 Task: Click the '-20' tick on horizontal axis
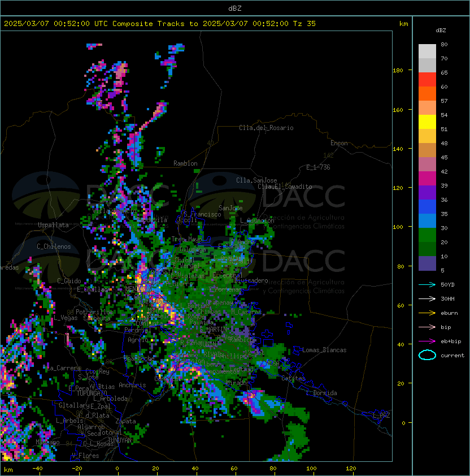[x=77, y=469]
